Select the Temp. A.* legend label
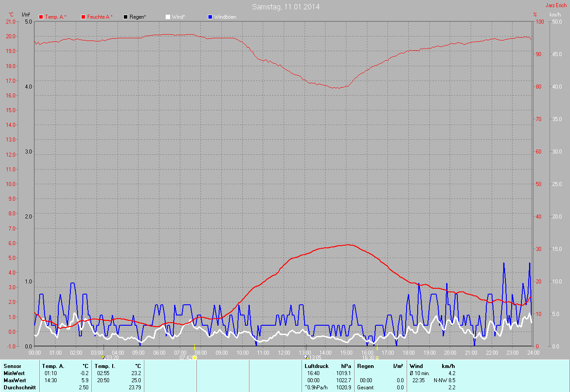The image size is (570, 392). [x=56, y=17]
